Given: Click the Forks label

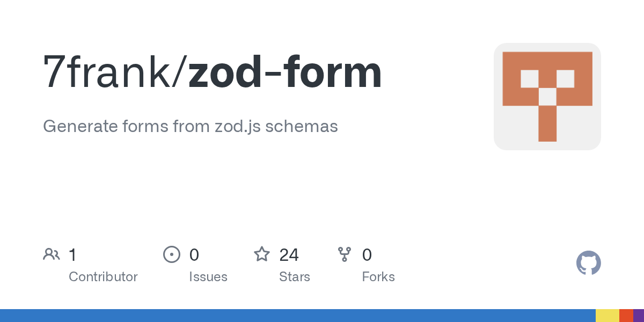Looking at the screenshot, I should pos(378,277).
